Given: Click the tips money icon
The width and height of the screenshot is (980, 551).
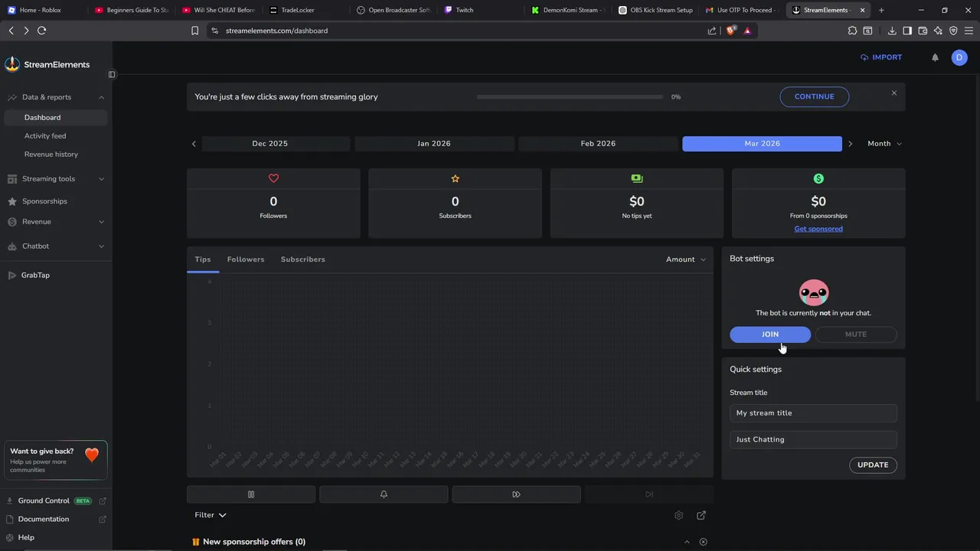Looking at the screenshot, I should pyautogui.click(x=637, y=178).
